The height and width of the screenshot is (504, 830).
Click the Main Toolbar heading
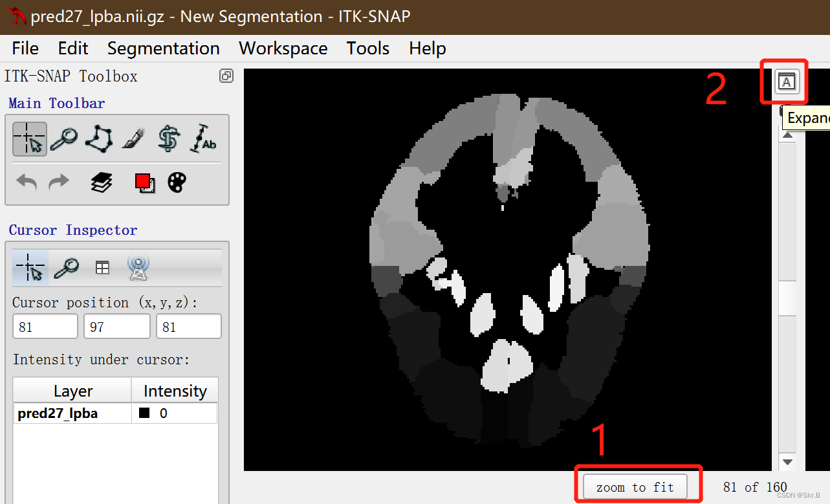click(57, 104)
